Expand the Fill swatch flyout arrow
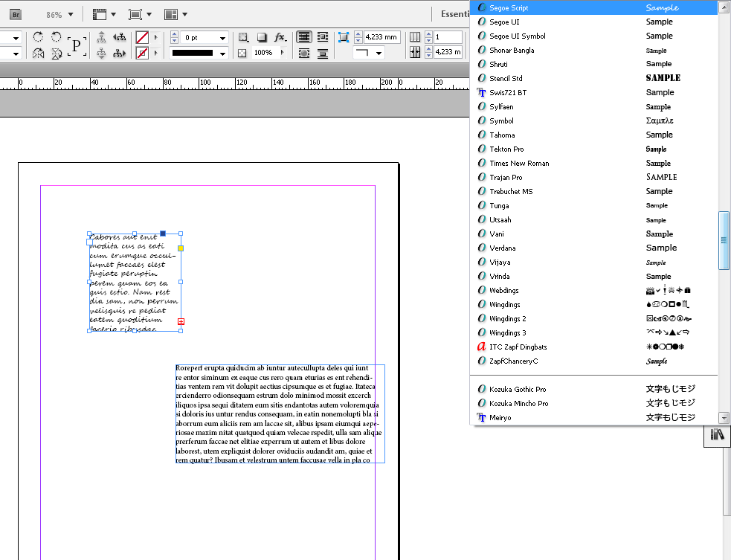 tap(156, 37)
